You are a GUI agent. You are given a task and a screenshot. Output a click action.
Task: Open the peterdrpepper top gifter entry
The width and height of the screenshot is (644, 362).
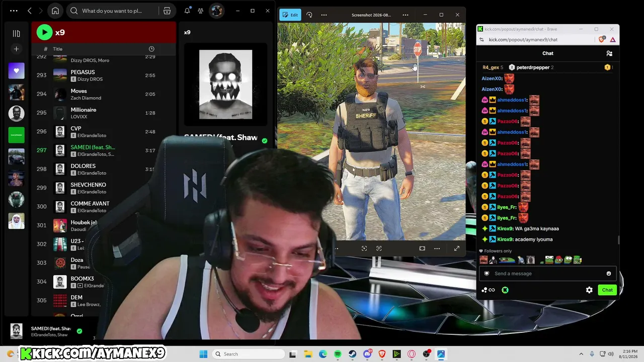(531, 67)
